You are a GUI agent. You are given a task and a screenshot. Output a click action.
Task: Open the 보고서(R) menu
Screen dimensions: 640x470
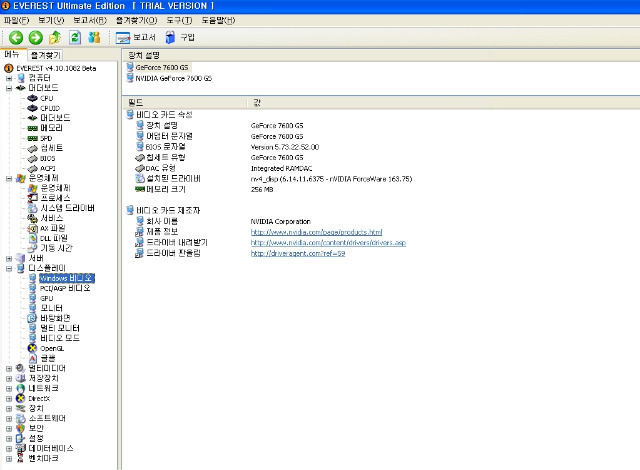[90, 20]
